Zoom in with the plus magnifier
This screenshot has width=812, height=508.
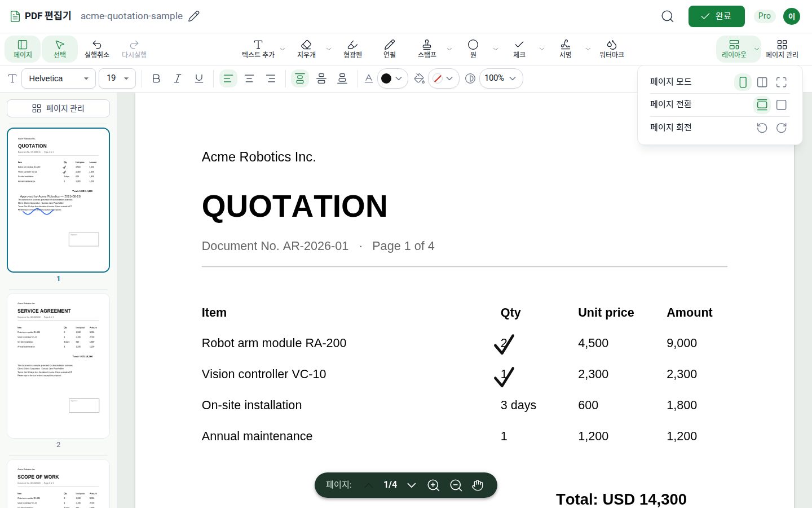pos(434,485)
